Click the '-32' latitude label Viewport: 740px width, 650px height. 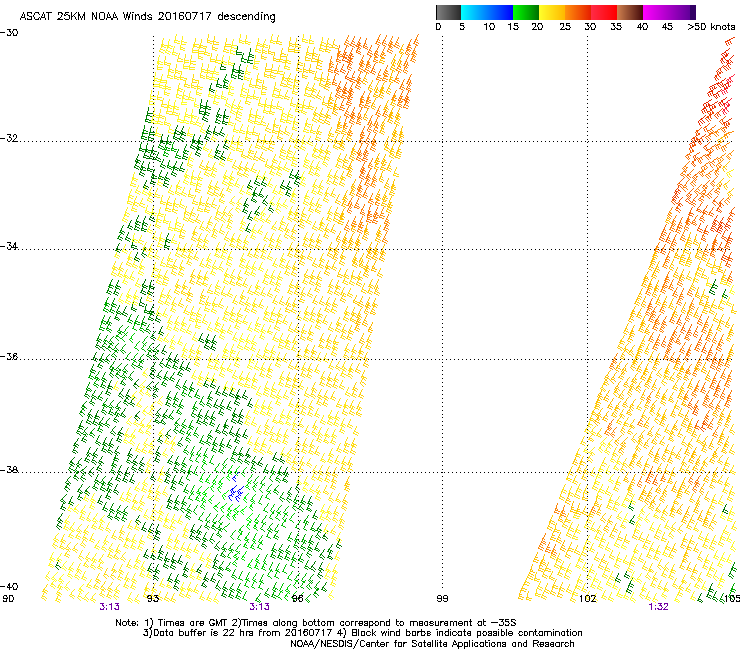point(9,138)
